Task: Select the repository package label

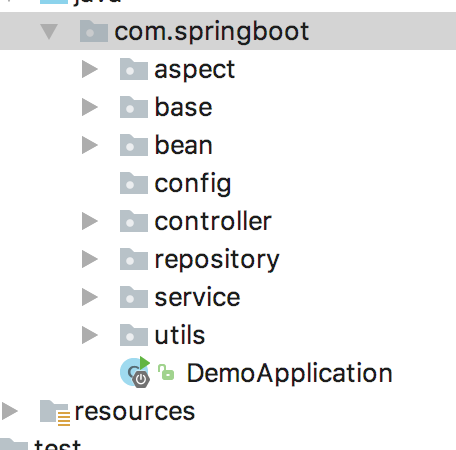Action: pos(217,260)
